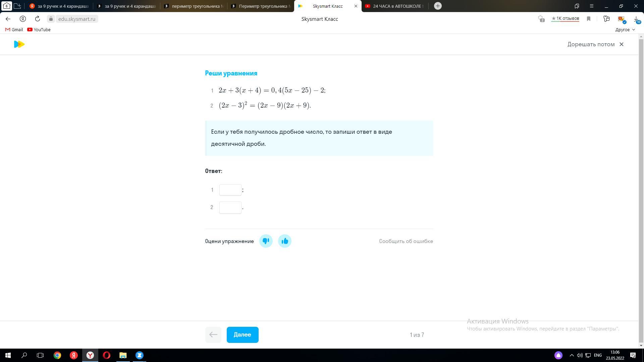Click the thumbs up rating icon
This screenshot has width=644, height=362.
(x=284, y=241)
